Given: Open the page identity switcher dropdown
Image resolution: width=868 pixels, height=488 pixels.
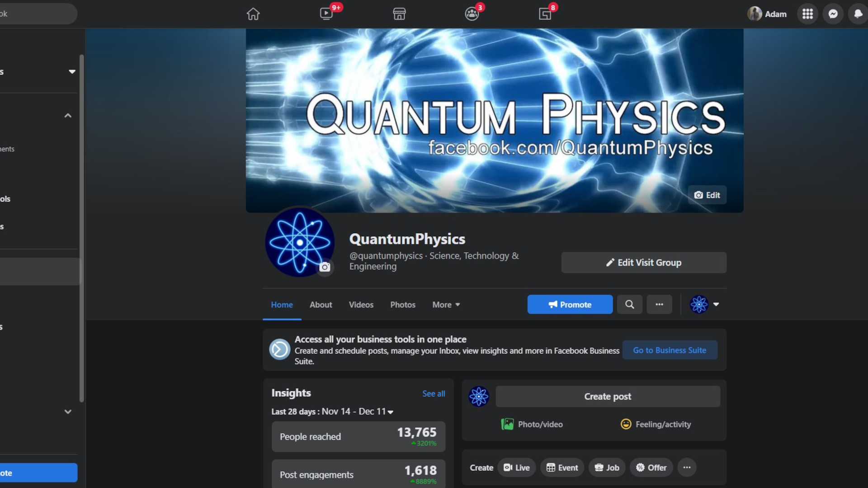Looking at the screenshot, I should (704, 305).
